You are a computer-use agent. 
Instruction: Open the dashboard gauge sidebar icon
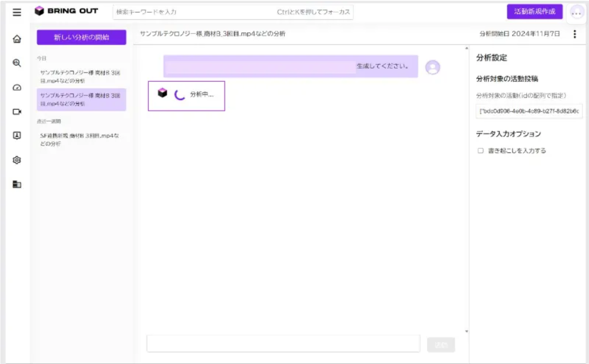pos(17,87)
